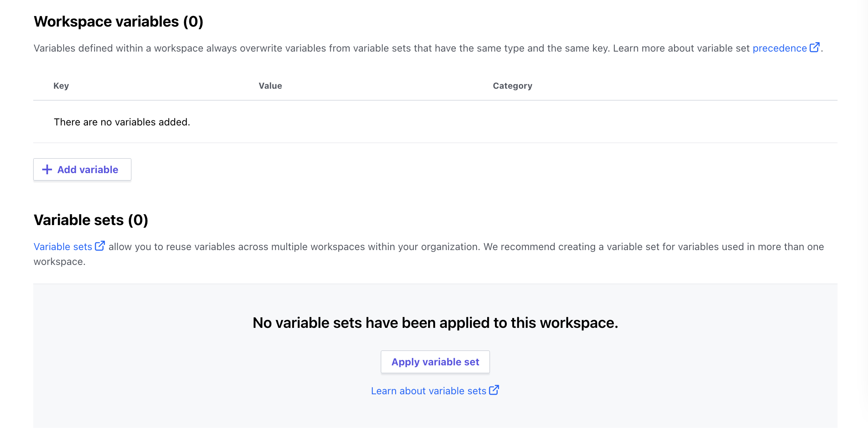868x440 pixels.
Task: Open the precedence documentation link
Action: pyautogui.click(x=779, y=48)
